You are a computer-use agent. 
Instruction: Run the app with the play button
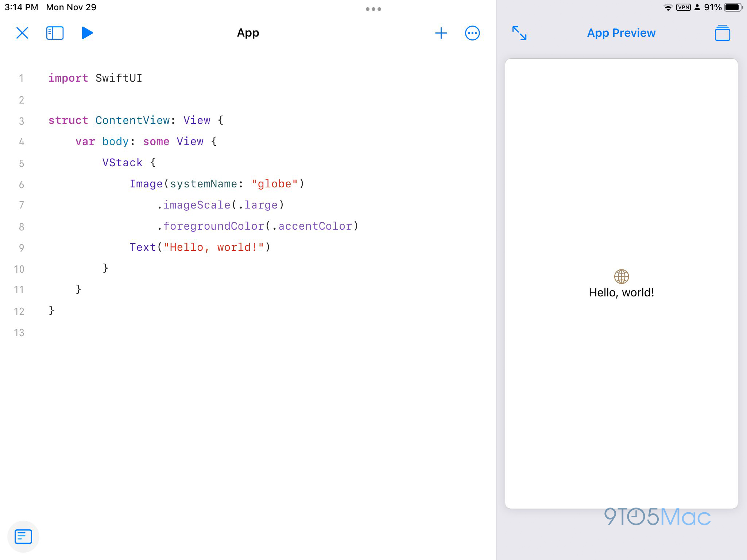[87, 32]
